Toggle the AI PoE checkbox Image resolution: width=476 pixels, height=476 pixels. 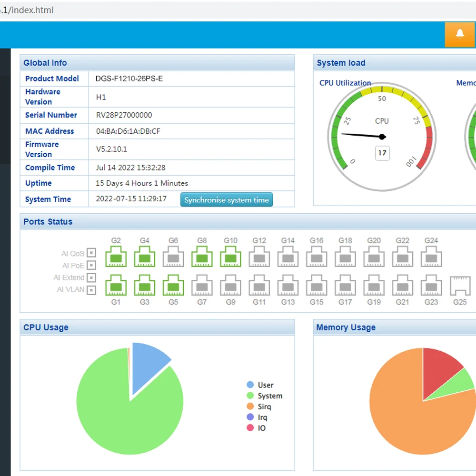(x=91, y=265)
